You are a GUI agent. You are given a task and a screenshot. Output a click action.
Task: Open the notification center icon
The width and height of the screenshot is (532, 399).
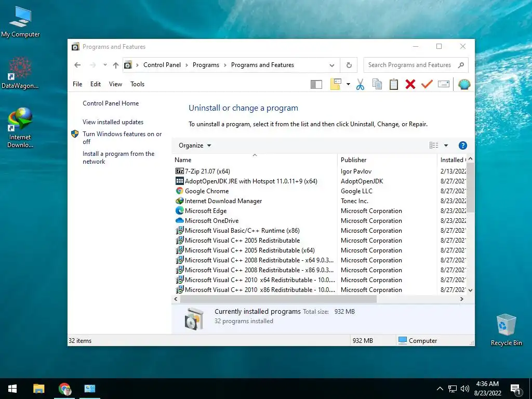click(515, 390)
